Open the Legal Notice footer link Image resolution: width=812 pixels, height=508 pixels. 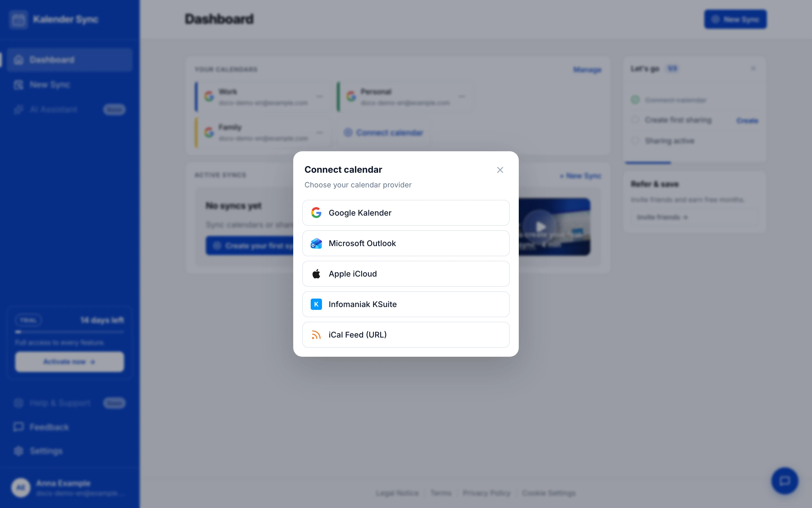(x=397, y=493)
